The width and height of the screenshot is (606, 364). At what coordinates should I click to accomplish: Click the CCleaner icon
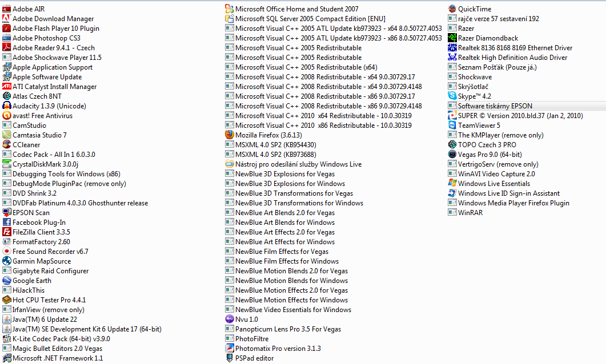[7, 144]
